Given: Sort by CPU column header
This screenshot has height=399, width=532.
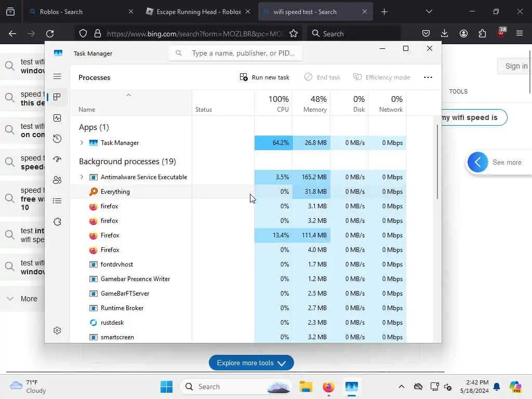Looking at the screenshot, I should (273, 103).
